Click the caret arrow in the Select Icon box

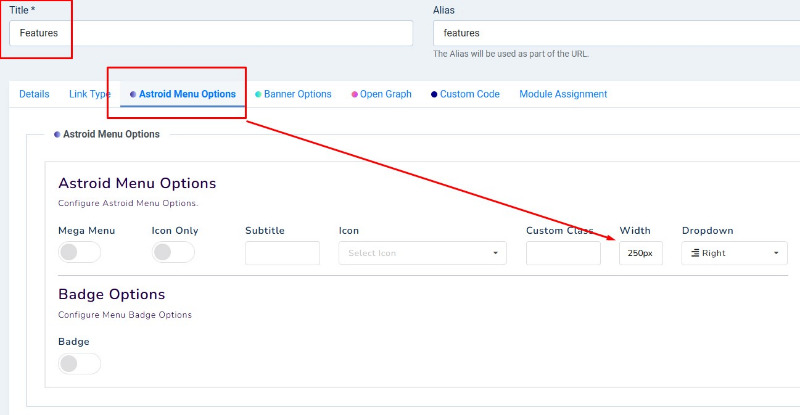[495, 253]
